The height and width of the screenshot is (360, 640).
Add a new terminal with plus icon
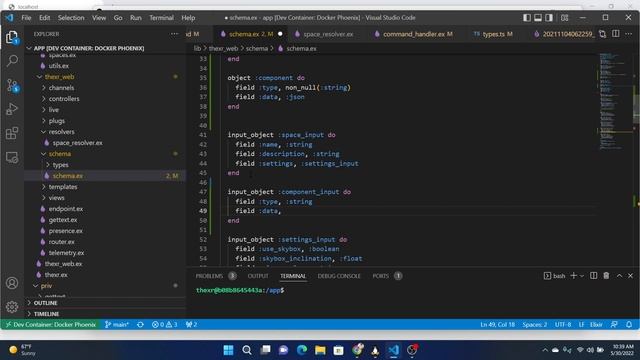point(573,276)
